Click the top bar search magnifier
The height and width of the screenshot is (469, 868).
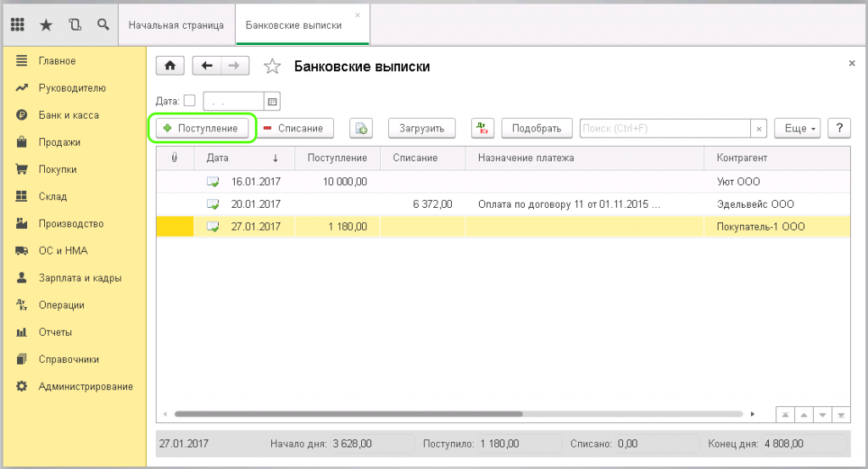click(x=103, y=25)
